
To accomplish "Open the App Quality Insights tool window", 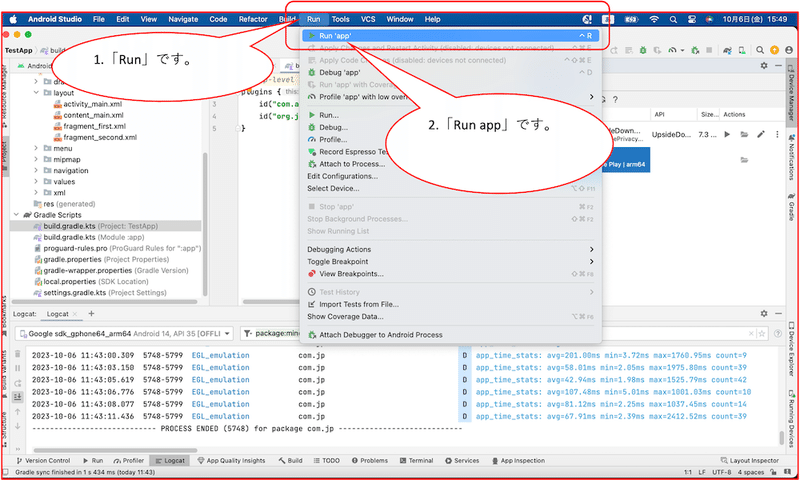I will 231,461.
